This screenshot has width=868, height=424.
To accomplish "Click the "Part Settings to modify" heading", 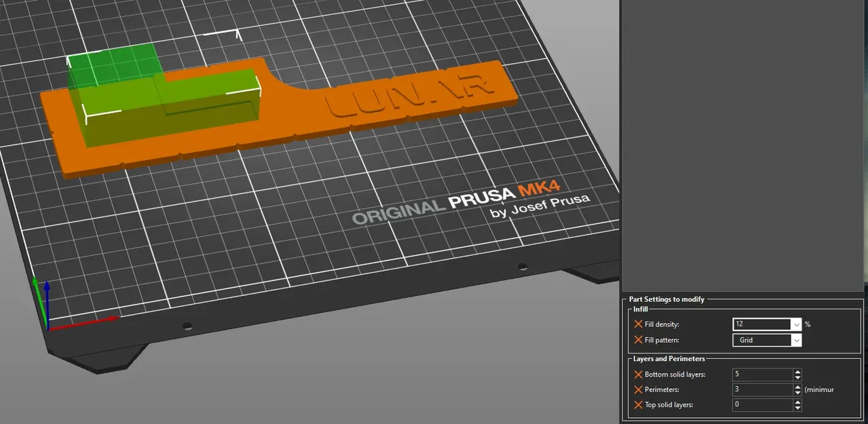I will tap(666, 299).
